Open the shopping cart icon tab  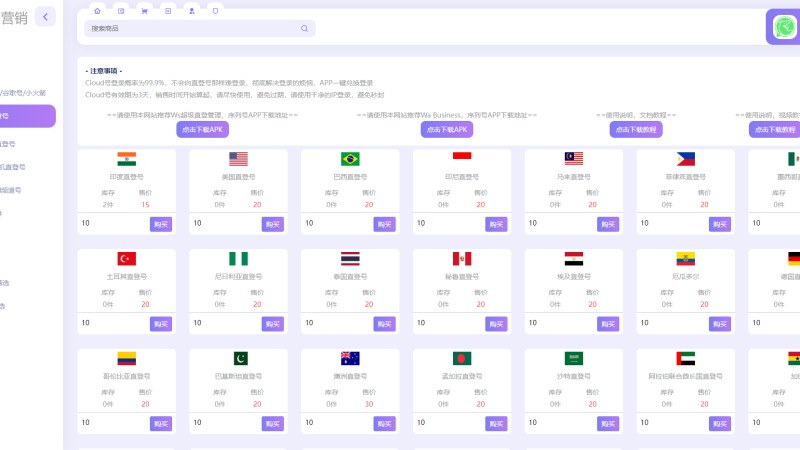click(144, 11)
